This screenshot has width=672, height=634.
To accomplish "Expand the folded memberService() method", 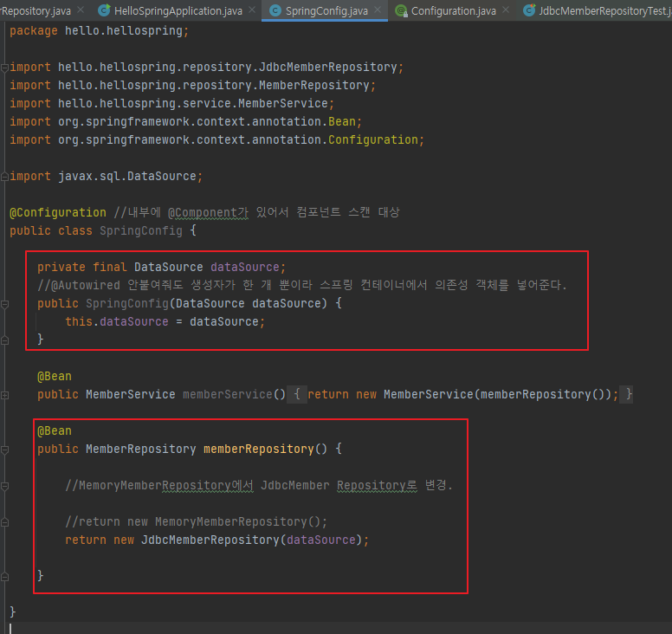I will 4,395.
